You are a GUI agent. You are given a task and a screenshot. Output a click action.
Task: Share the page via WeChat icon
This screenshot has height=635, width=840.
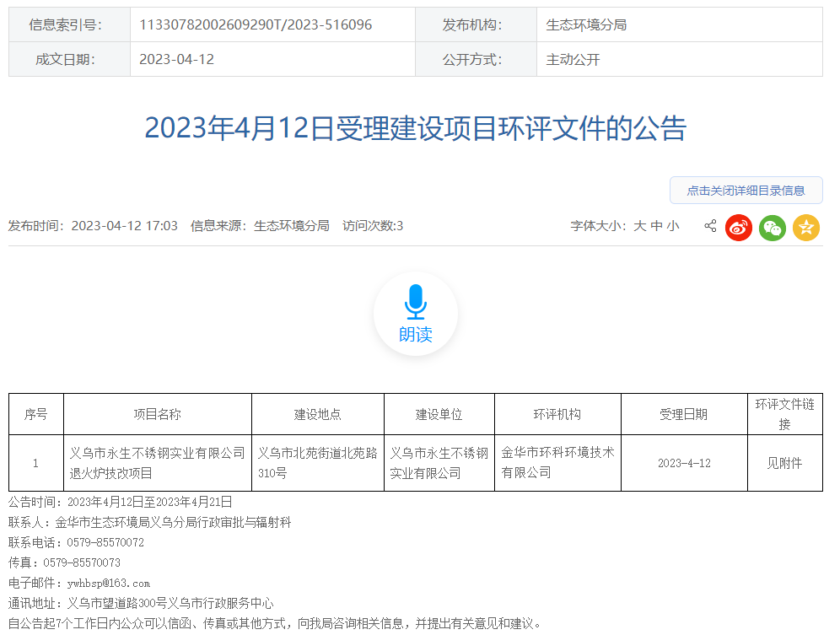click(x=773, y=227)
